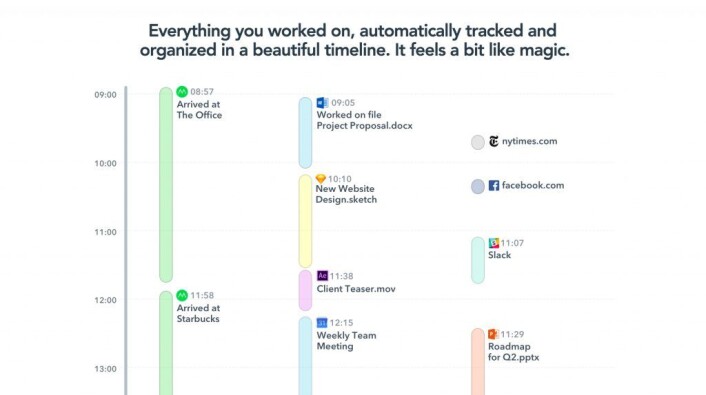Click the New York Times logo icon
The width and height of the screenshot is (706, 395).
click(494, 141)
